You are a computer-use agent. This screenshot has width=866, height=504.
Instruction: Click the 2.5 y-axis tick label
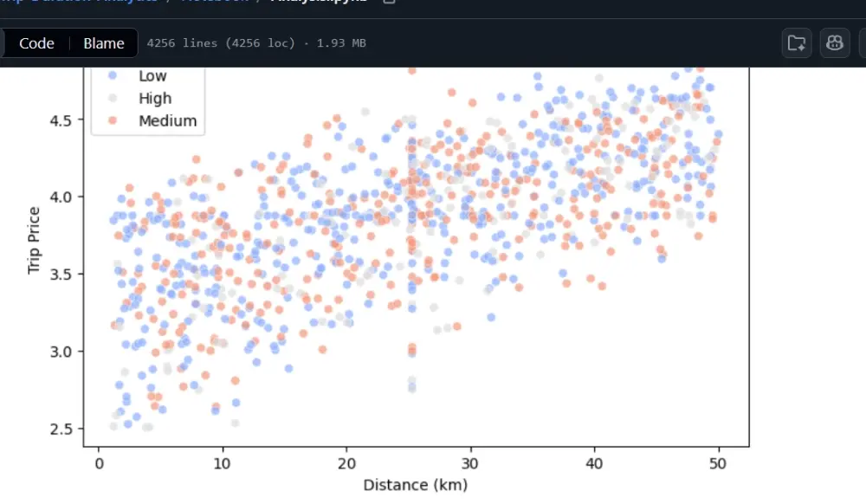coord(61,429)
